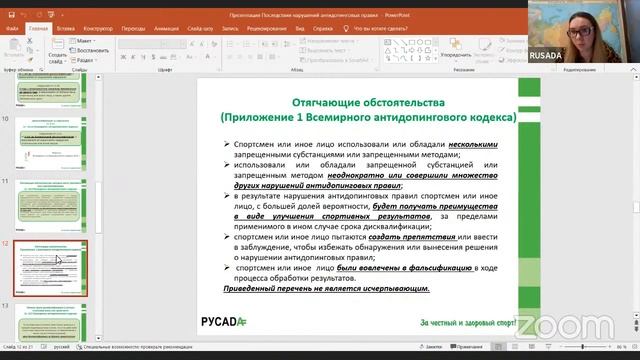
Task: Open the Рецензирование tab
Action: [267, 29]
